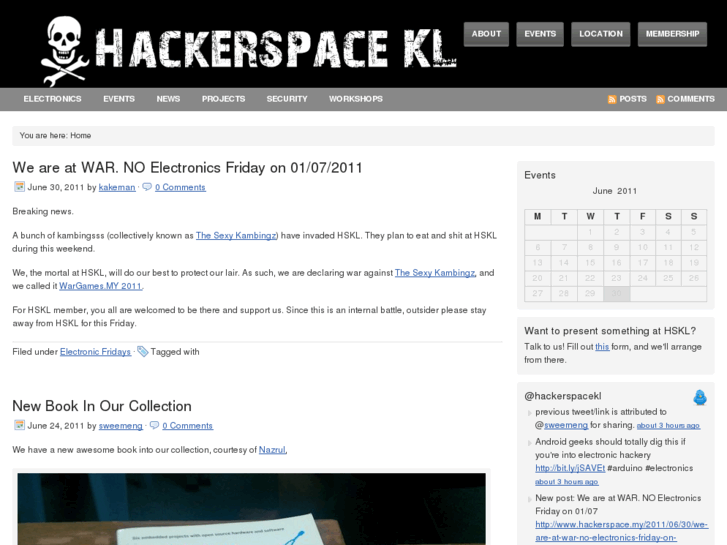The width and height of the screenshot is (727, 545).
Task: Click the 'You are here: Home' breadcrumb
Action: (55, 135)
